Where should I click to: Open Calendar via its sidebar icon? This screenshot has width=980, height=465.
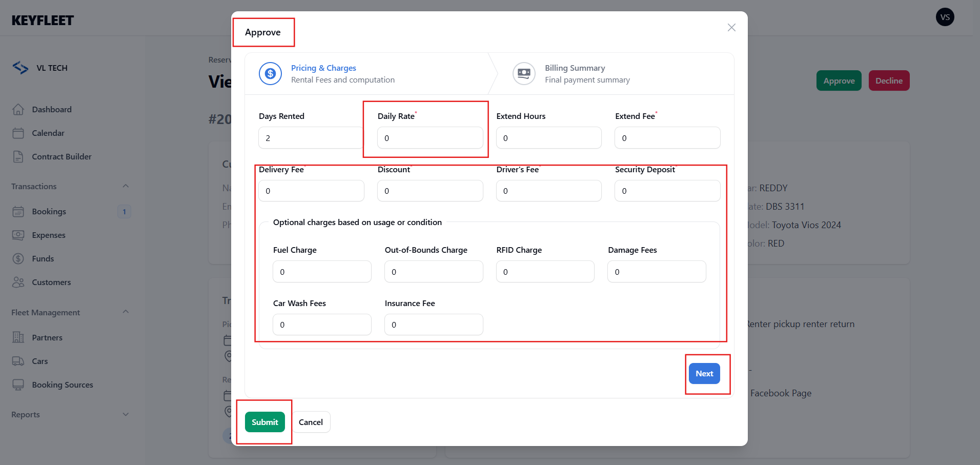[x=18, y=133]
